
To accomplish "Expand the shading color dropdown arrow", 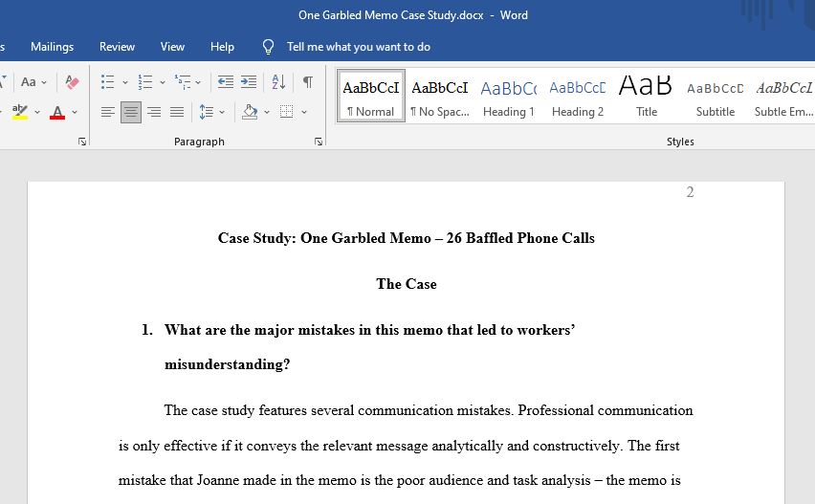I will [267, 112].
